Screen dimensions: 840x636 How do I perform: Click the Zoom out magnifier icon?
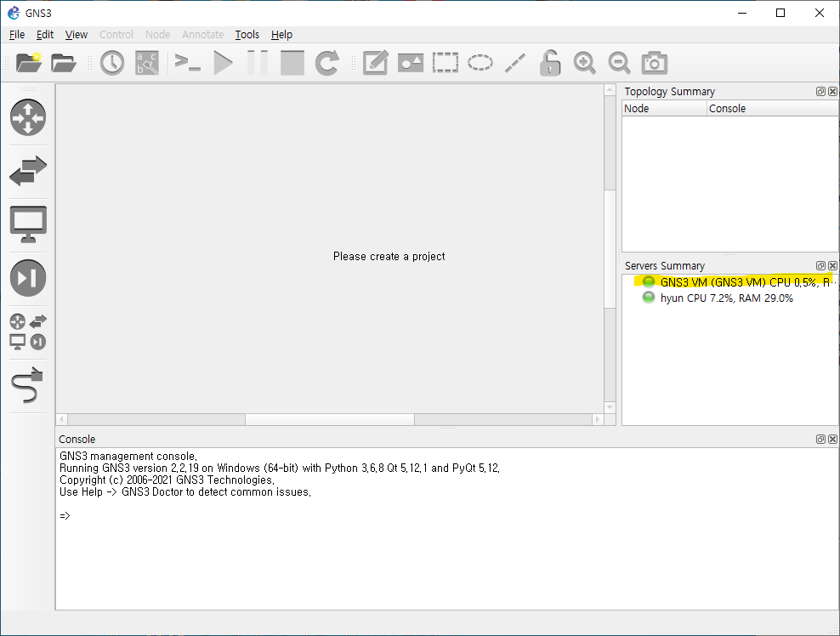[x=619, y=63]
